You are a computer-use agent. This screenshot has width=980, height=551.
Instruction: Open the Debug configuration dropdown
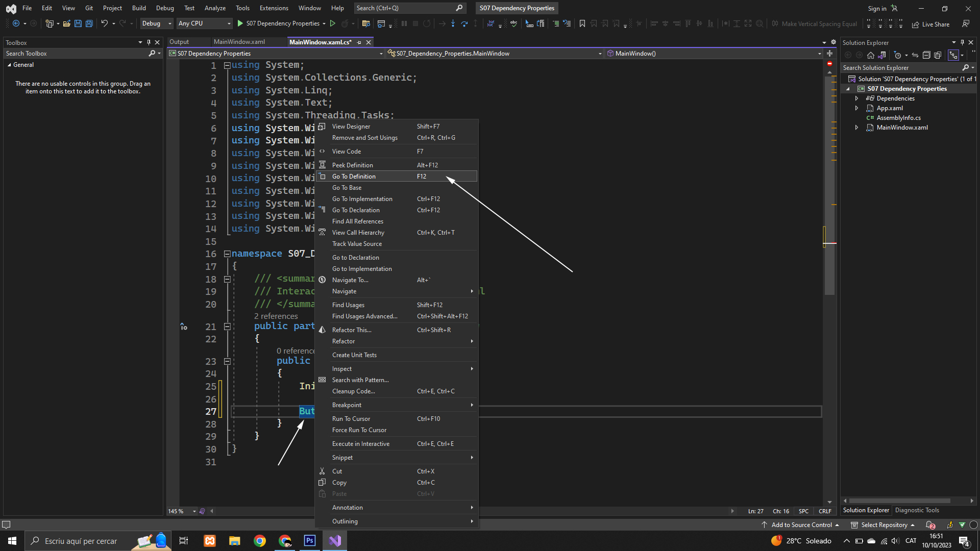tap(157, 23)
